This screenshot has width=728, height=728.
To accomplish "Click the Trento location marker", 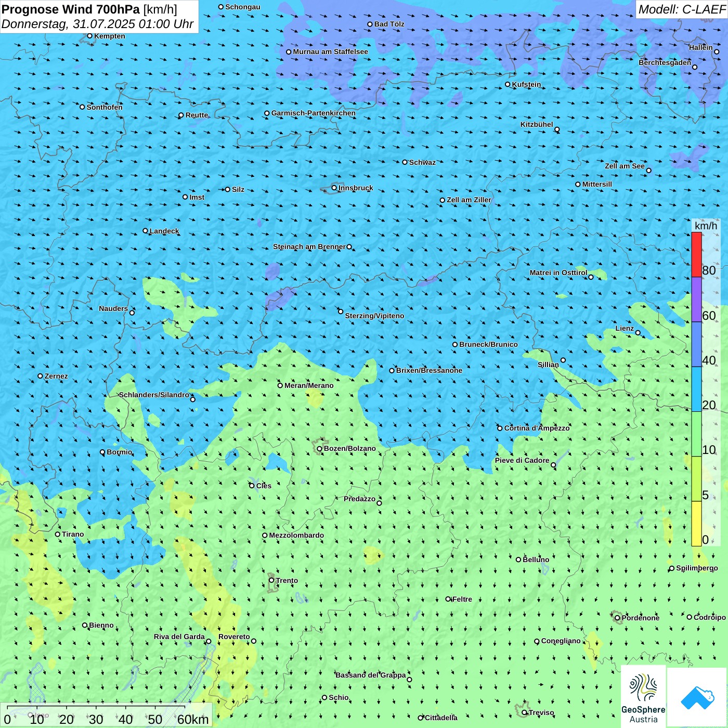I will [x=271, y=580].
